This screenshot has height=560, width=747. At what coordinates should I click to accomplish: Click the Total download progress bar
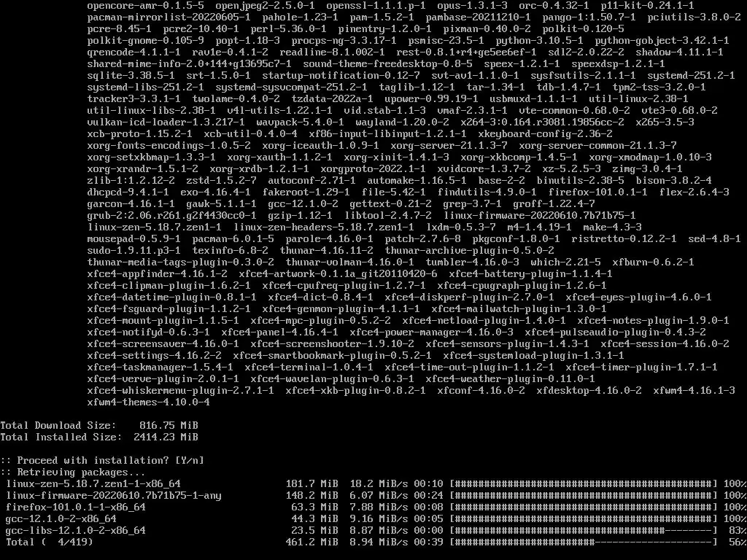click(x=584, y=542)
